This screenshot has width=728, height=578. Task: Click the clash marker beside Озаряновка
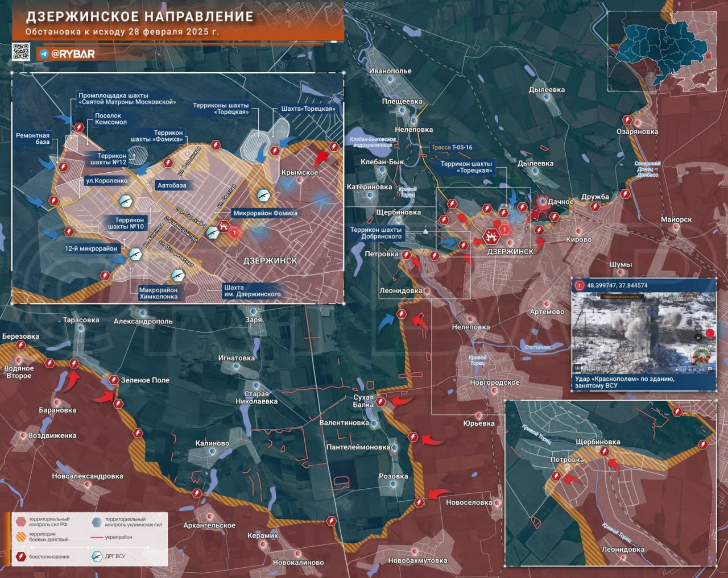pyautogui.click(x=627, y=120)
